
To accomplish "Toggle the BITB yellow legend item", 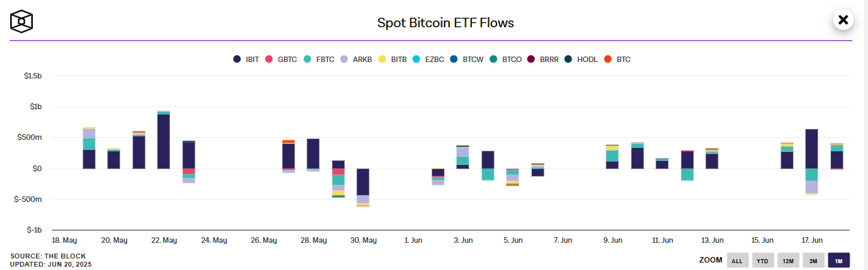I will point(393,59).
